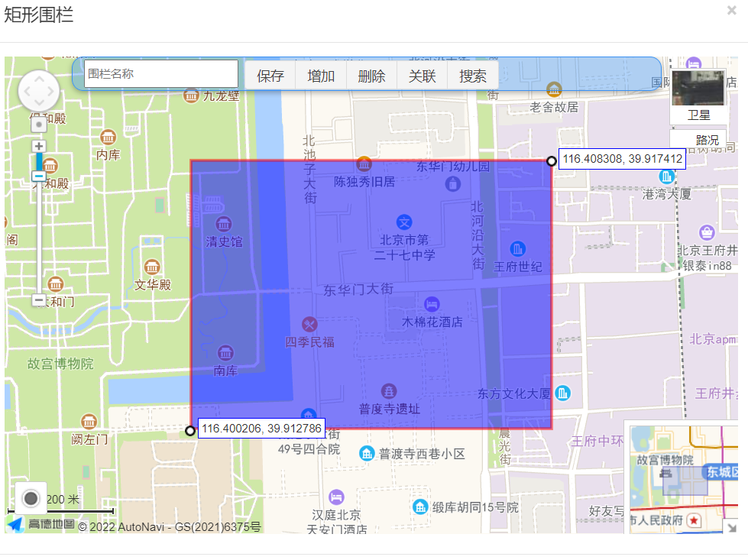Collapse the overview minimap arrow

(x=731, y=527)
